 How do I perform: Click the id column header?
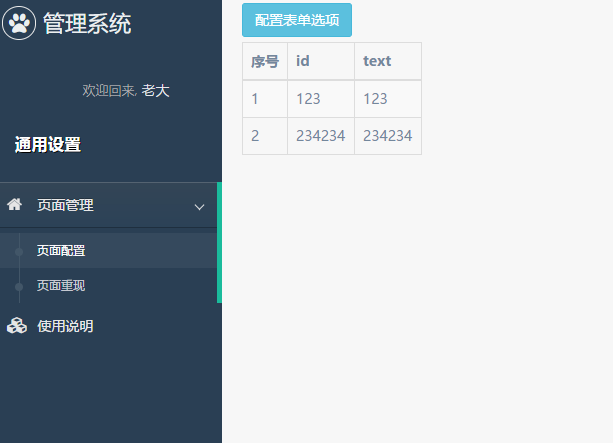[x=321, y=61]
